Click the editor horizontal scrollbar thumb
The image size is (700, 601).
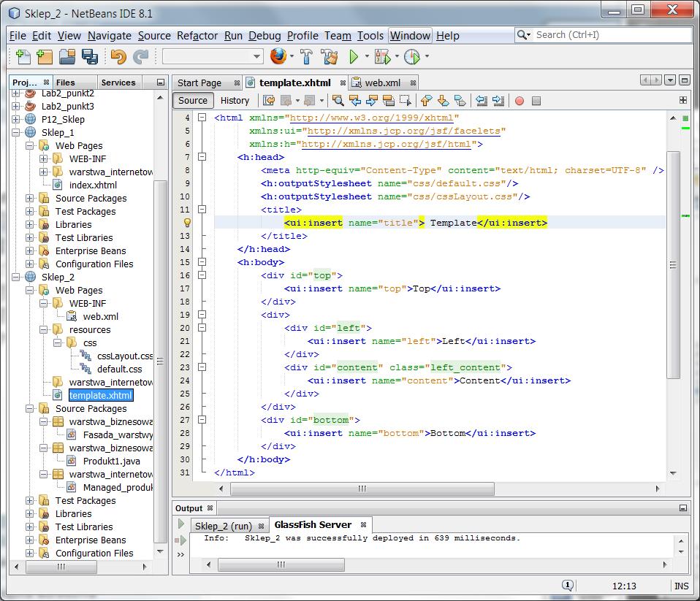(x=362, y=489)
